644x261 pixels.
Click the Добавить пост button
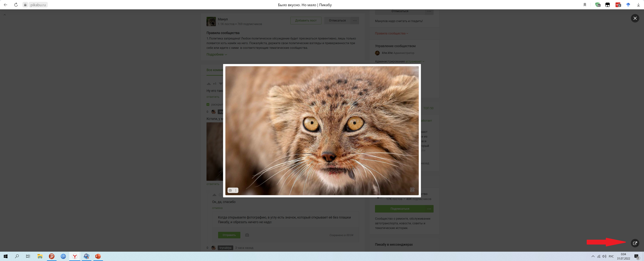click(x=306, y=21)
